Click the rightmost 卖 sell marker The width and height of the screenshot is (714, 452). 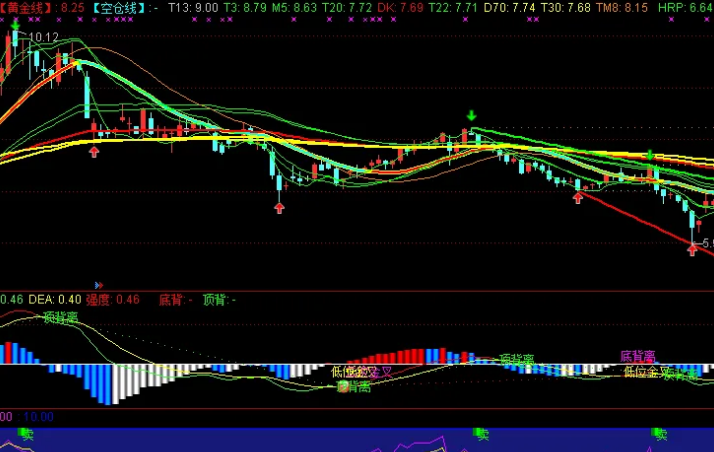pyautogui.click(x=660, y=434)
